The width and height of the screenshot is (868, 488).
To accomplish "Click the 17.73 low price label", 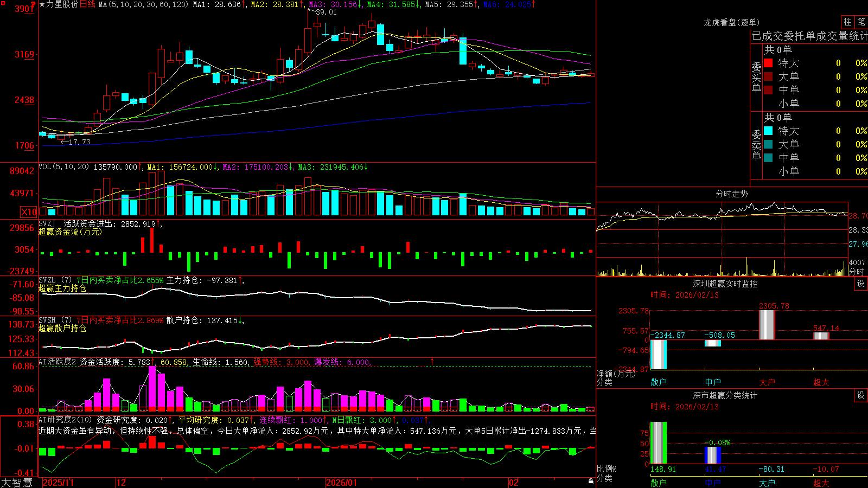I will 80,142.
